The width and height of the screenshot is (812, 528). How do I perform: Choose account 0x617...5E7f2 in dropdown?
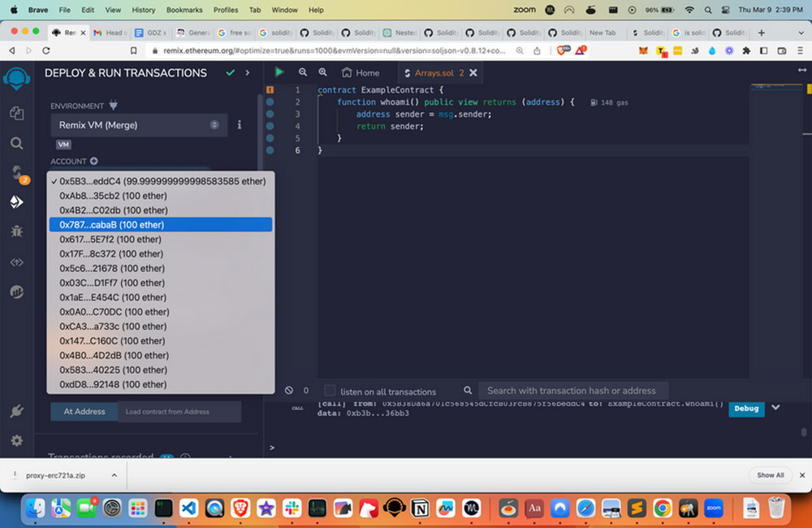point(161,240)
